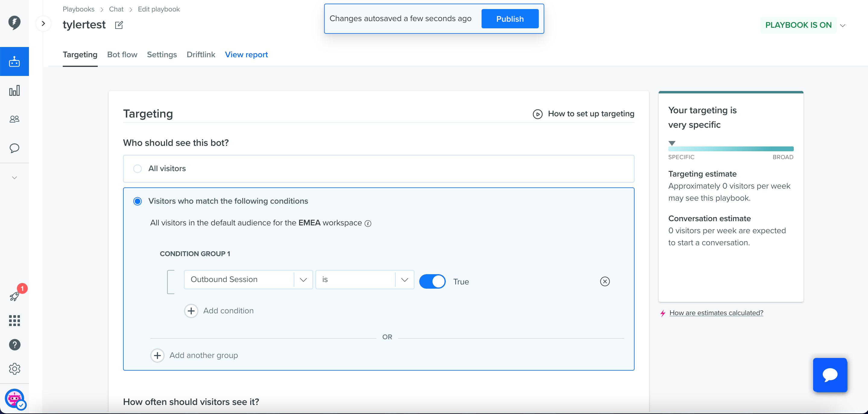Switch to the Settings tab
The height and width of the screenshot is (414, 868).
(162, 55)
